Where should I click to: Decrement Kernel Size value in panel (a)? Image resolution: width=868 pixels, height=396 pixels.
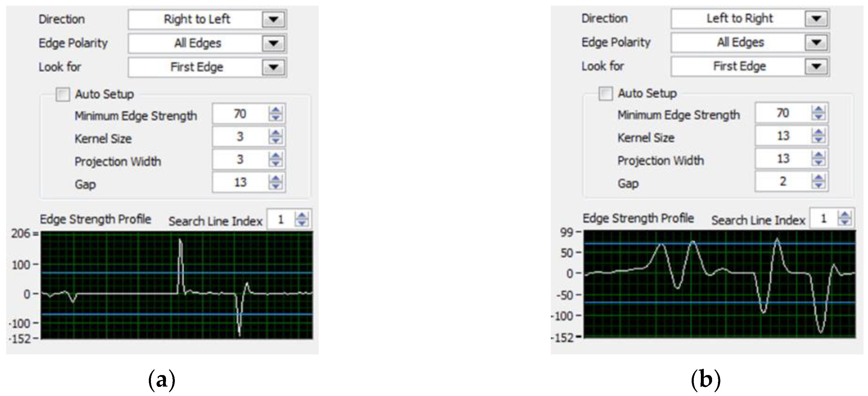click(276, 140)
